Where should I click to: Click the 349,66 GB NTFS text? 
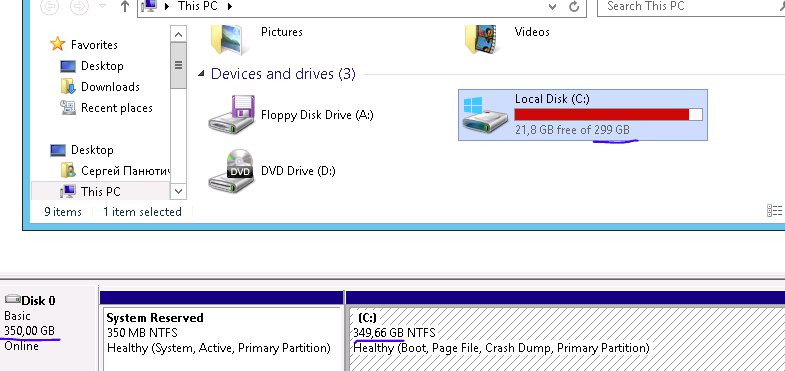[x=395, y=332]
